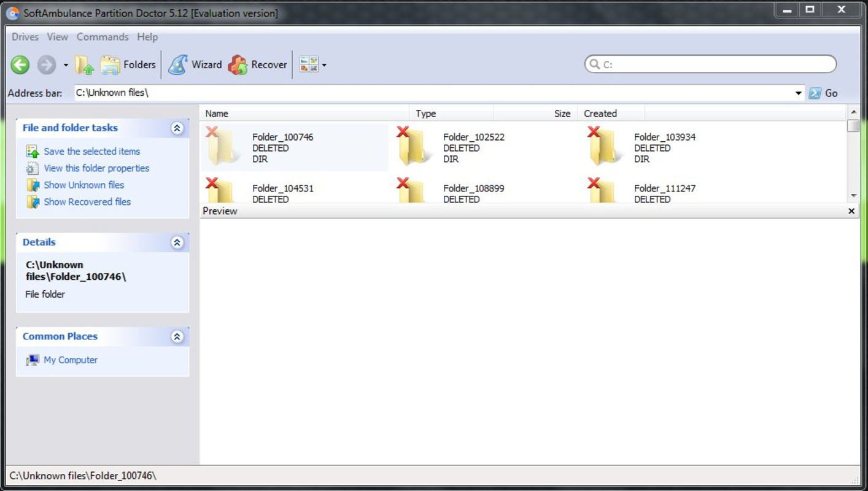Open My Computer link
This screenshot has width=868, height=491.
coord(71,360)
